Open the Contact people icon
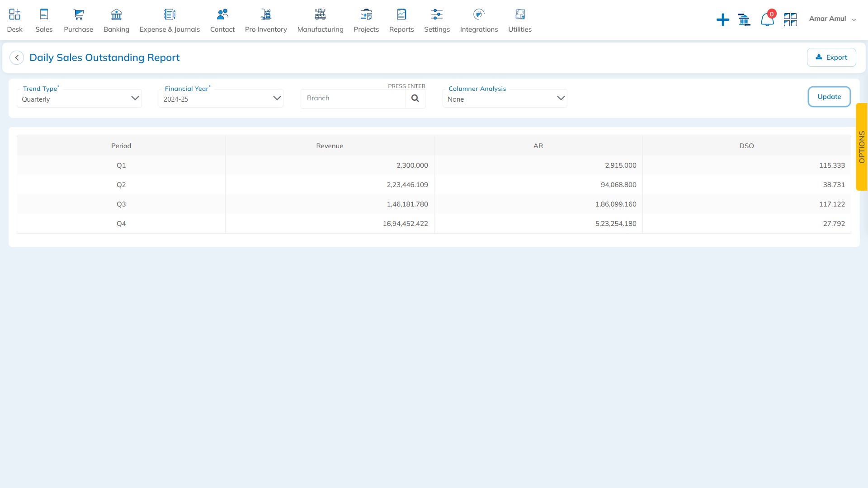868x488 pixels. (222, 14)
